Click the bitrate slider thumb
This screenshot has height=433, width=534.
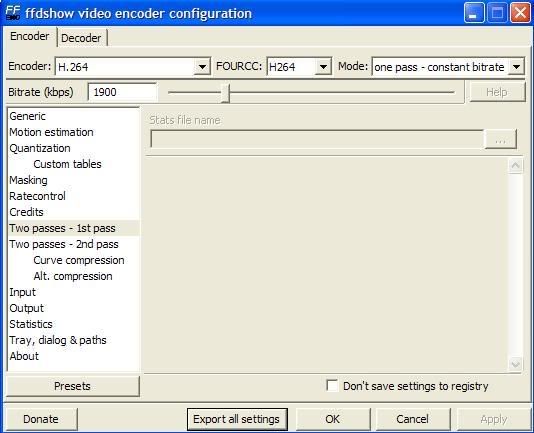tap(225, 93)
